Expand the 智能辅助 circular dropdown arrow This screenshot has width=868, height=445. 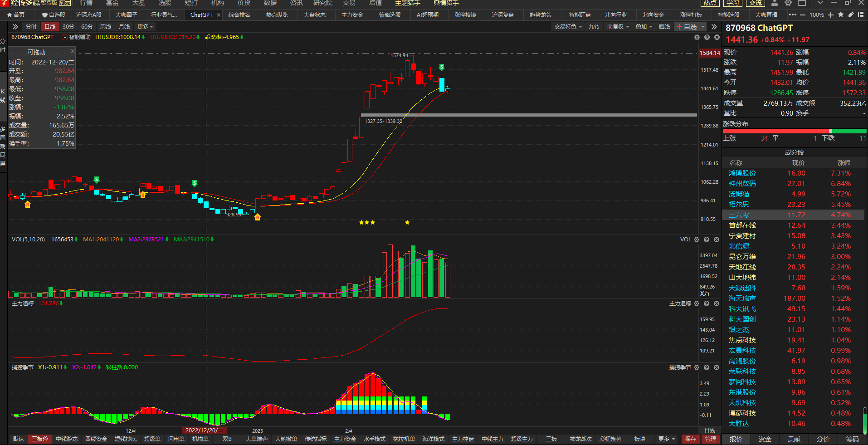pos(65,37)
